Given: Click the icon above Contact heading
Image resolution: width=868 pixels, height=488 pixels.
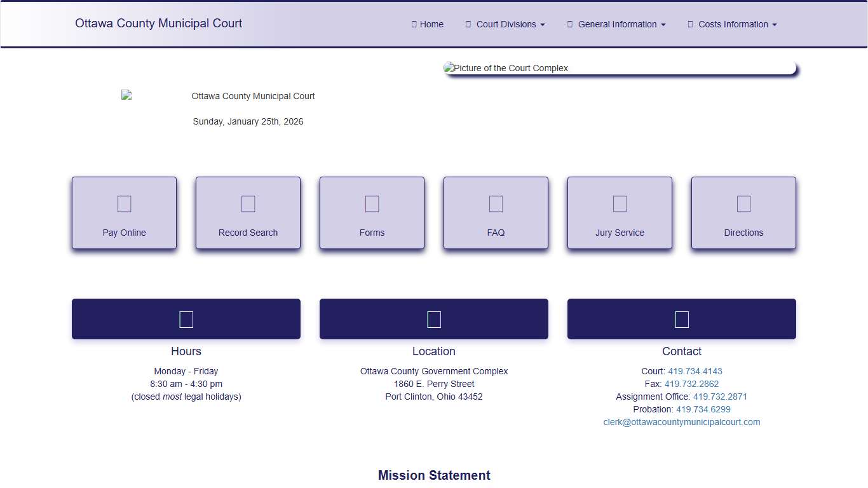Looking at the screenshot, I should 682,319.
